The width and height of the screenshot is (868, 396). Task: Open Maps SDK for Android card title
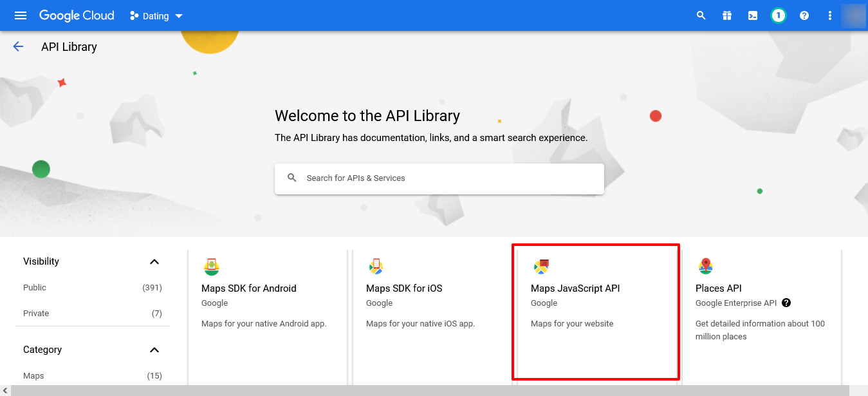click(x=249, y=288)
